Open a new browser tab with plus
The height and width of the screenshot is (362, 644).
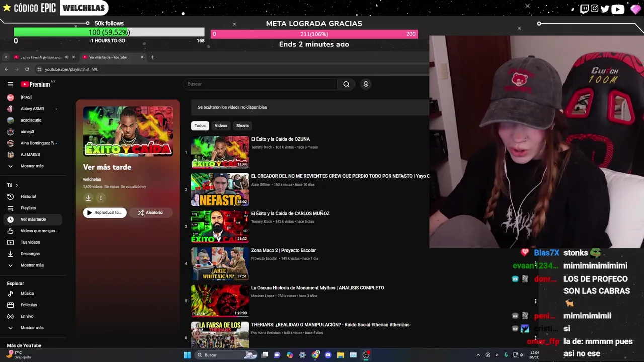click(152, 57)
